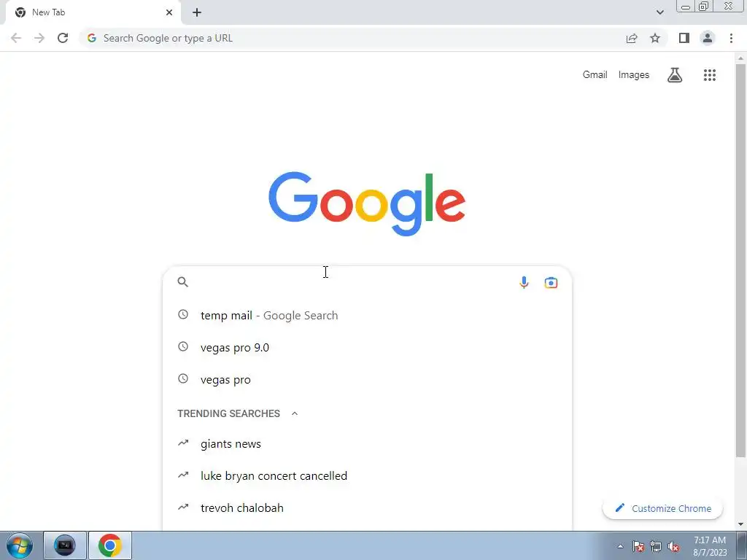Open the Google apps grid
The width and height of the screenshot is (747, 560).
[709, 75]
